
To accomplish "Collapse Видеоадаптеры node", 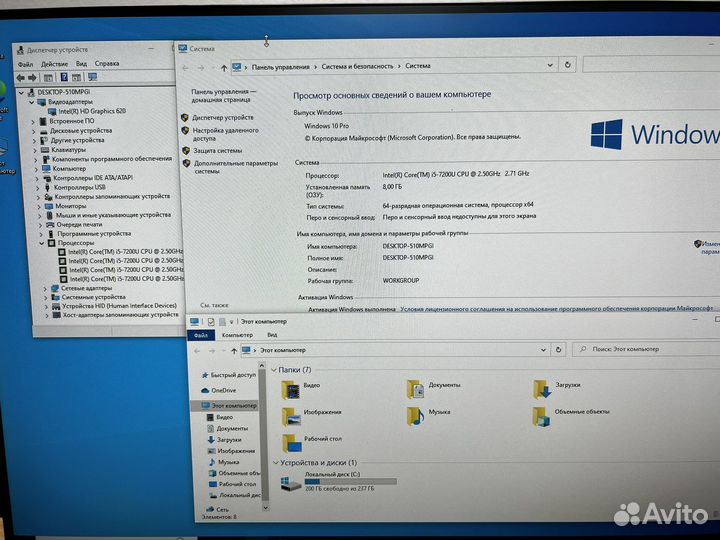I will pyautogui.click(x=31, y=102).
